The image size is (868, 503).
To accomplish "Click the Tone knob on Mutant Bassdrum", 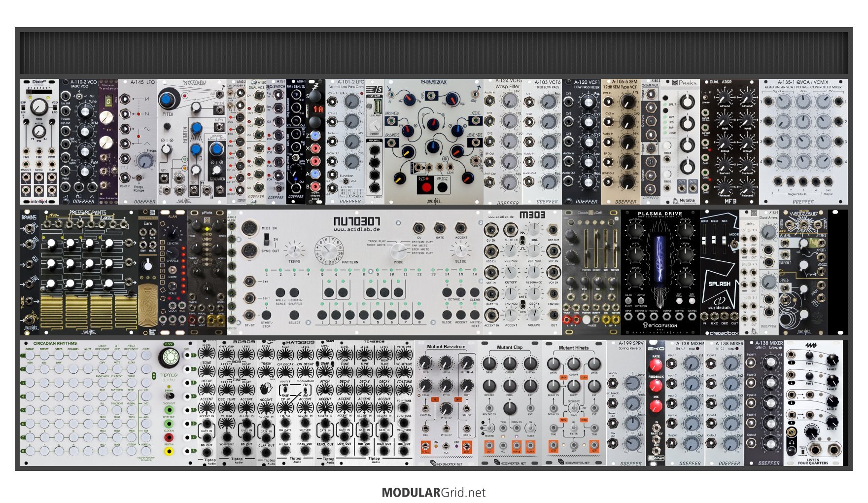I will (x=425, y=363).
